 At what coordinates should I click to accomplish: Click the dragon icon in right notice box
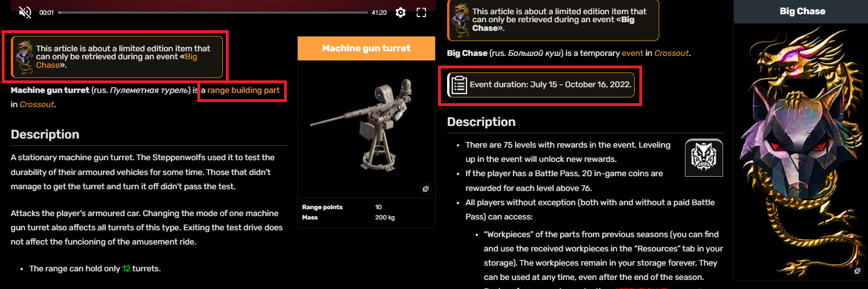pos(460,19)
